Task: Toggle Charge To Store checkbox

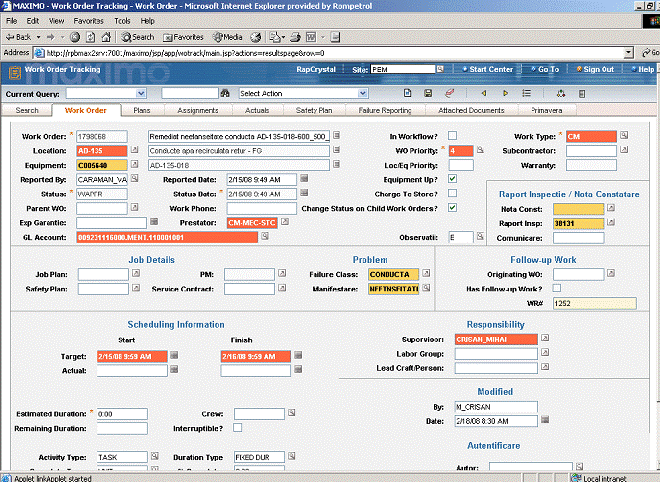Action: pyautogui.click(x=452, y=193)
